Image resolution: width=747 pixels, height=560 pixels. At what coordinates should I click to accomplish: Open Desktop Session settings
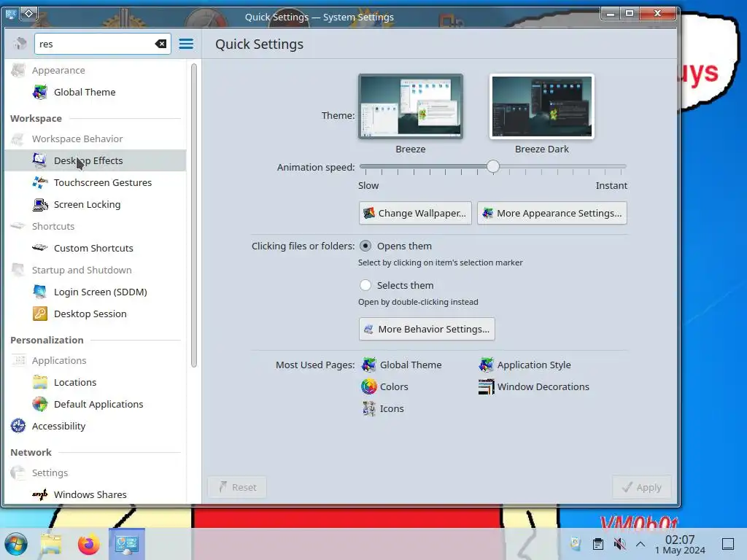(96, 314)
